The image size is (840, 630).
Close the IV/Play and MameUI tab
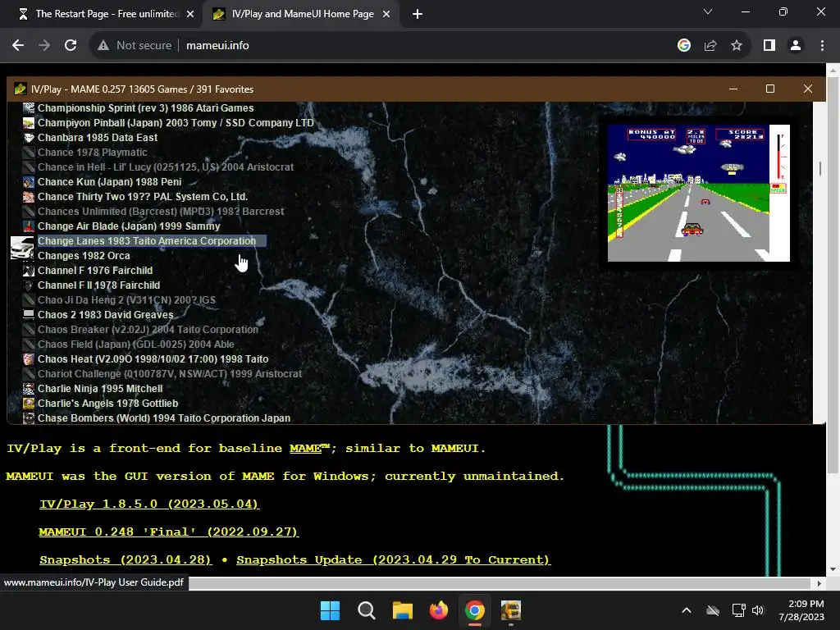(x=386, y=15)
